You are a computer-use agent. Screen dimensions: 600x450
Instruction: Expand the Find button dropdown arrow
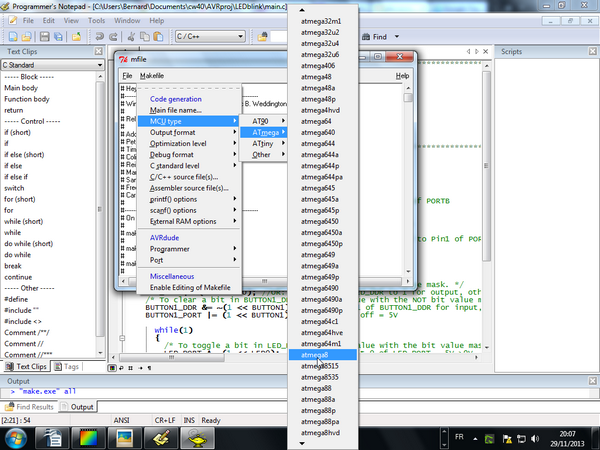[395, 37]
